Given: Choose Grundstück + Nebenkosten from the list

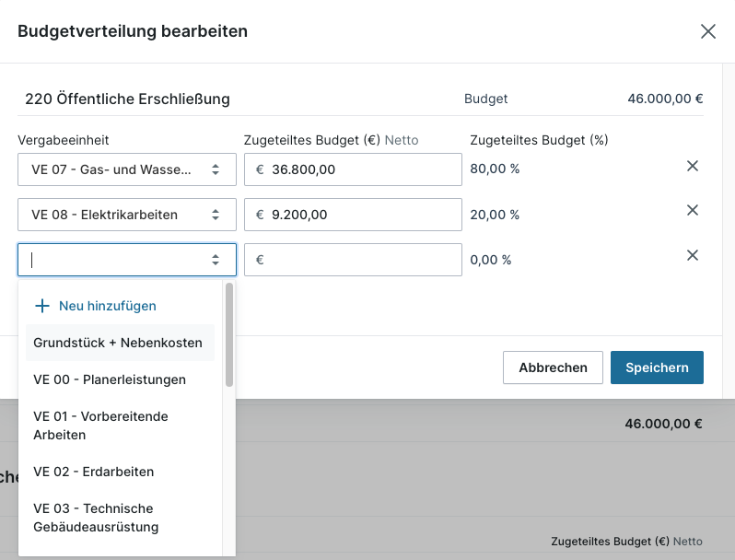Looking at the screenshot, I should pos(118,343).
